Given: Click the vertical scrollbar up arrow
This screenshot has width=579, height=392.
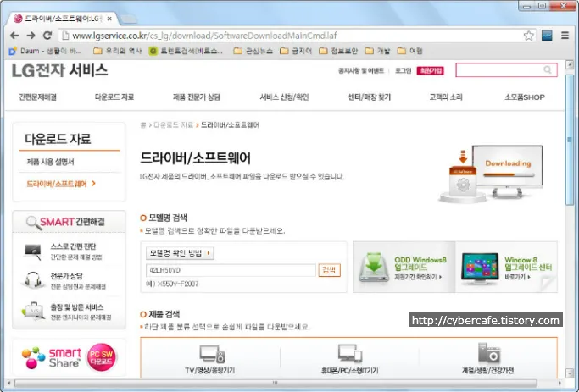Looking at the screenshot, I should pyautogui.click(x=569, y=63).
